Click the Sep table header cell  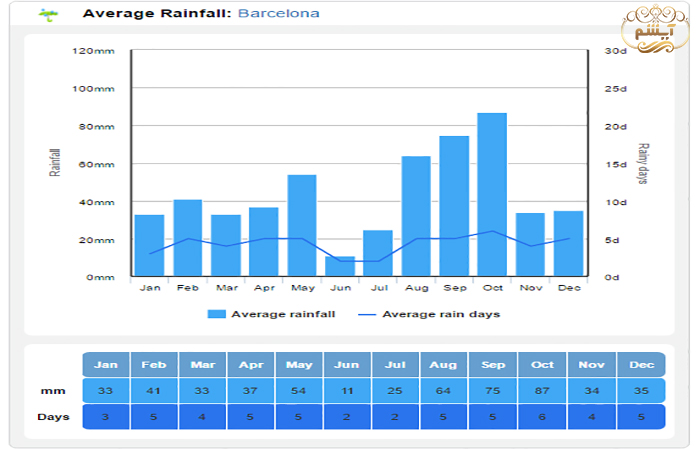coord(493,365)
